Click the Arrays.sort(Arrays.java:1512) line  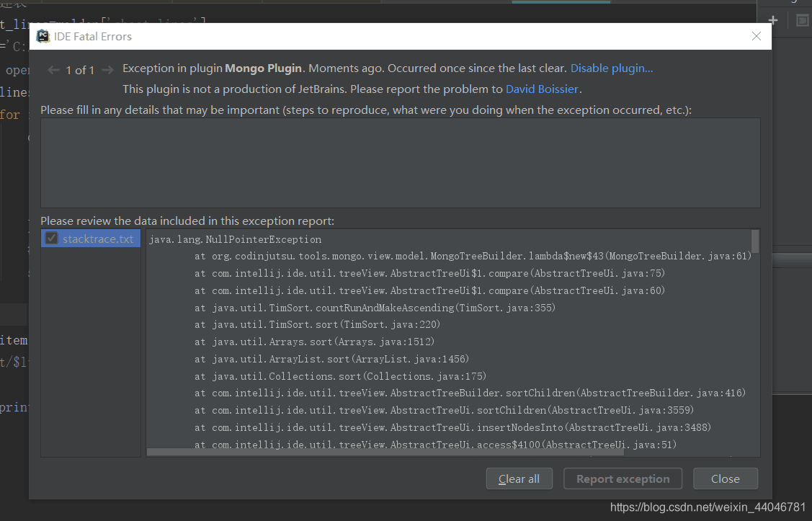point(314,342)
